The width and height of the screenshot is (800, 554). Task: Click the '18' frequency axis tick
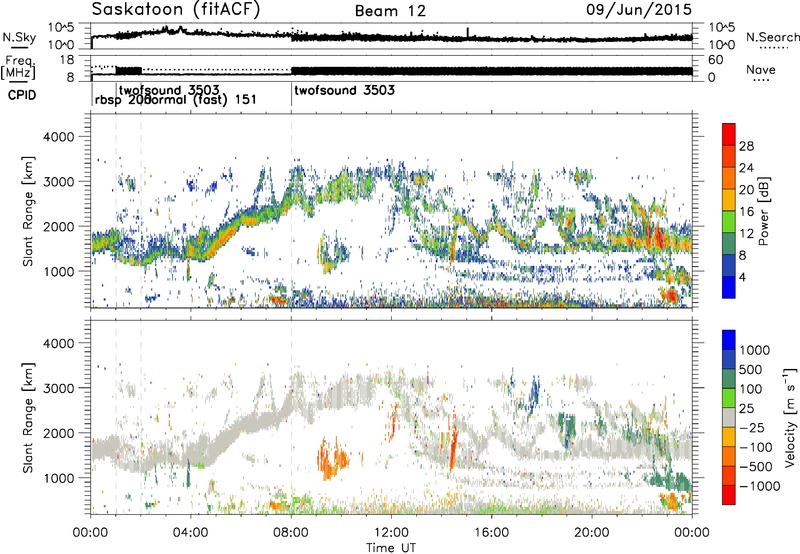(67, 60)
